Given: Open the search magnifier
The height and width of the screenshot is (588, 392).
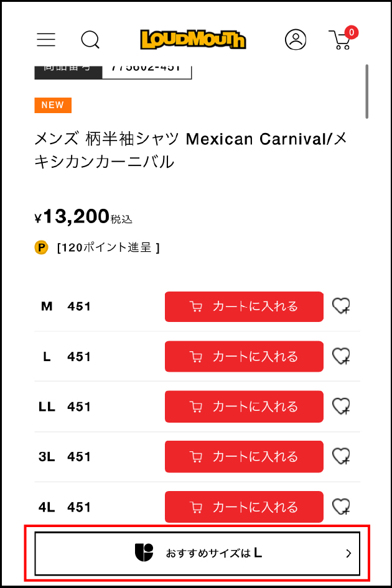Looking at the screenshot, I should [x=90, y=40].
